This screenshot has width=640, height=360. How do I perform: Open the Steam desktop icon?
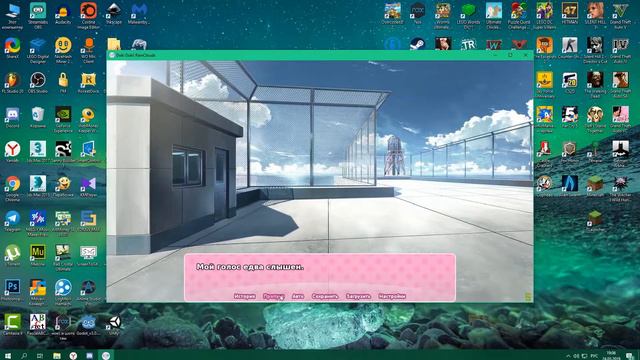pos(417,44)
